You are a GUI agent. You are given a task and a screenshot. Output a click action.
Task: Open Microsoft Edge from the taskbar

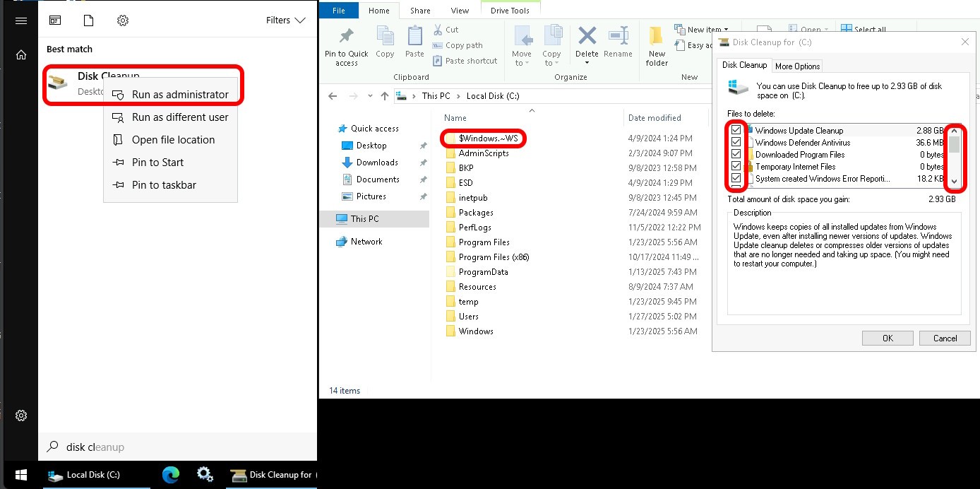[171, 475]
